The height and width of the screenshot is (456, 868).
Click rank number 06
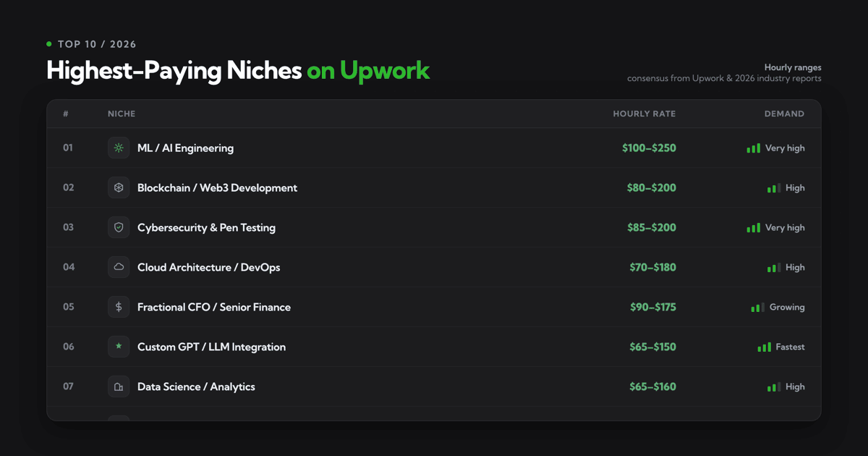[x=68, y=347]
